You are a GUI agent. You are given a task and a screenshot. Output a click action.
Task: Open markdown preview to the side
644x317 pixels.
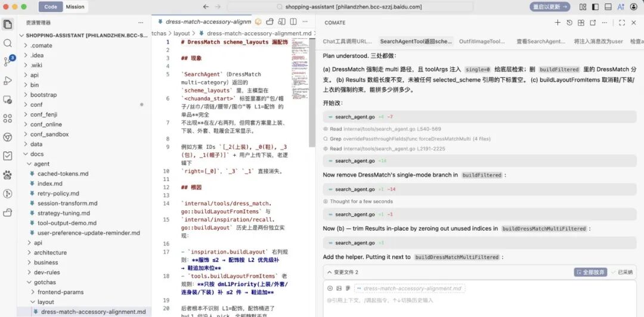click(x=281, y=21)
